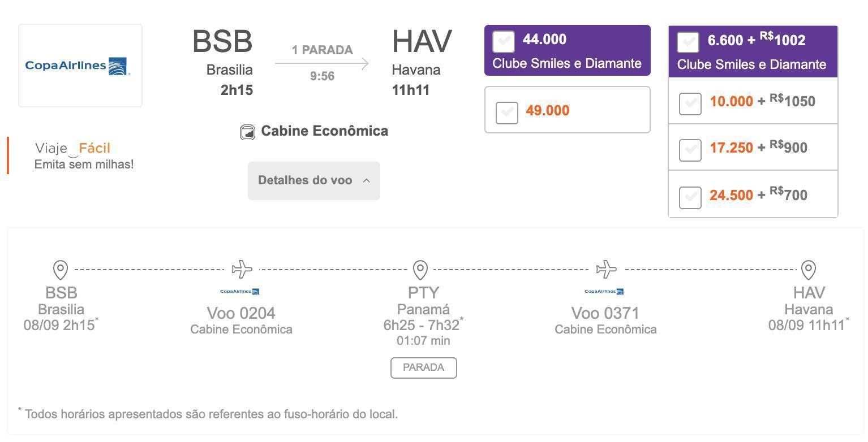Click the seat icon beside Cabine Econômica
The height and width of the screenshot is (442, 868).
click(247, 132)
